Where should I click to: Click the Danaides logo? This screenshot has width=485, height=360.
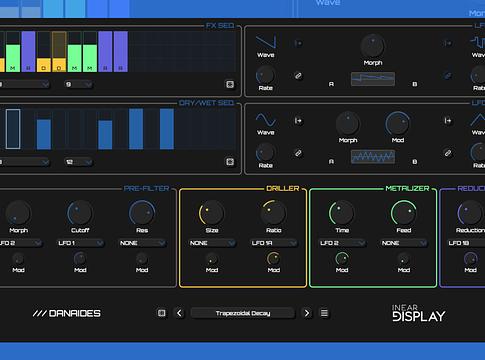click(67, 313)
